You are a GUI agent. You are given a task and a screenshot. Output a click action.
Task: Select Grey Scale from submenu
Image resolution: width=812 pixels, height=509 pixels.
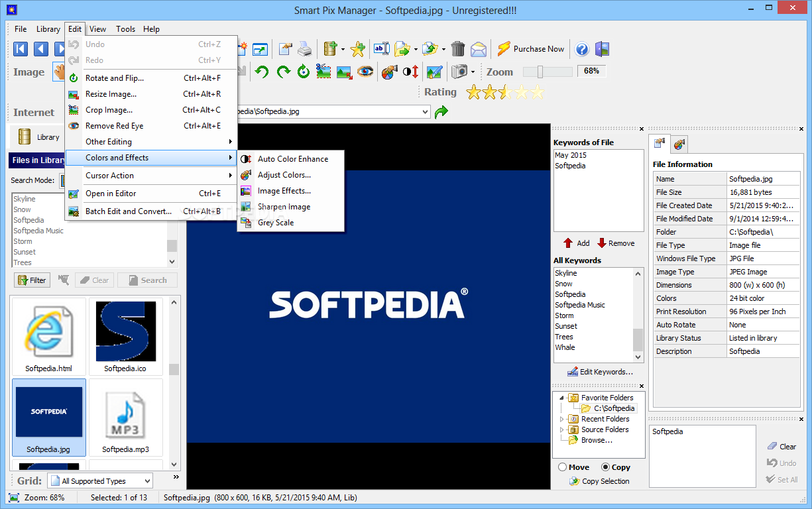coord(291,223)
